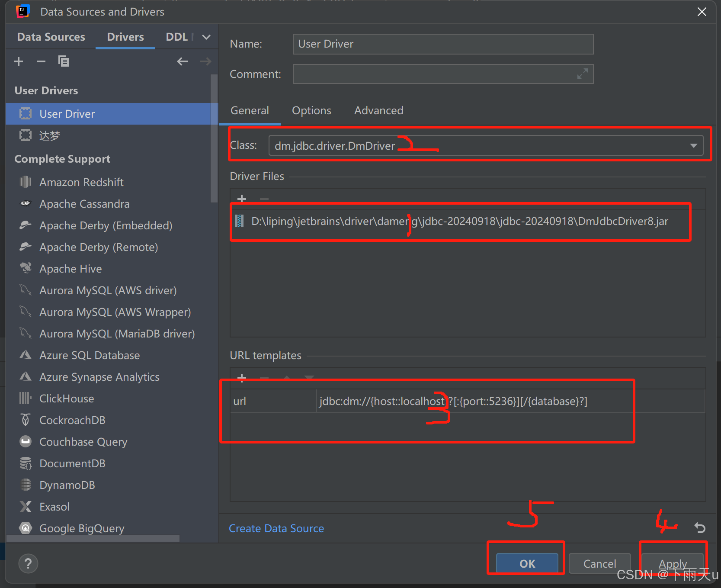Show hidden tabs with chevron dropdown

[x=206, y=37]
